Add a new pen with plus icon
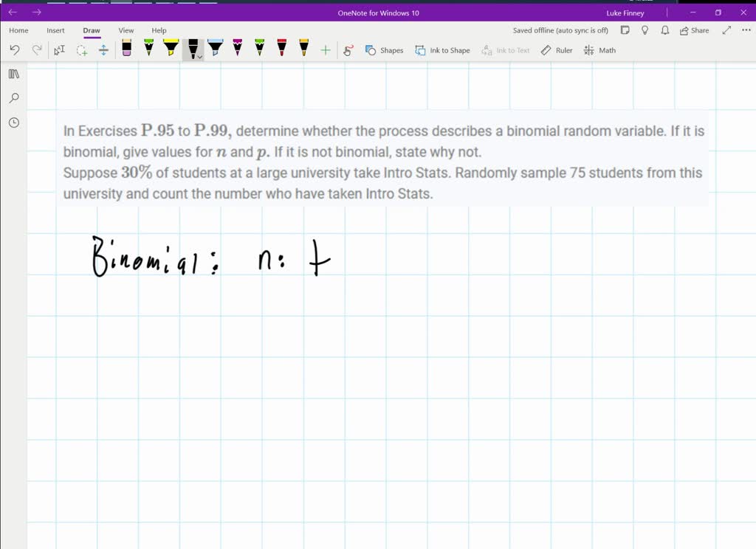 [x=326, y=49]
